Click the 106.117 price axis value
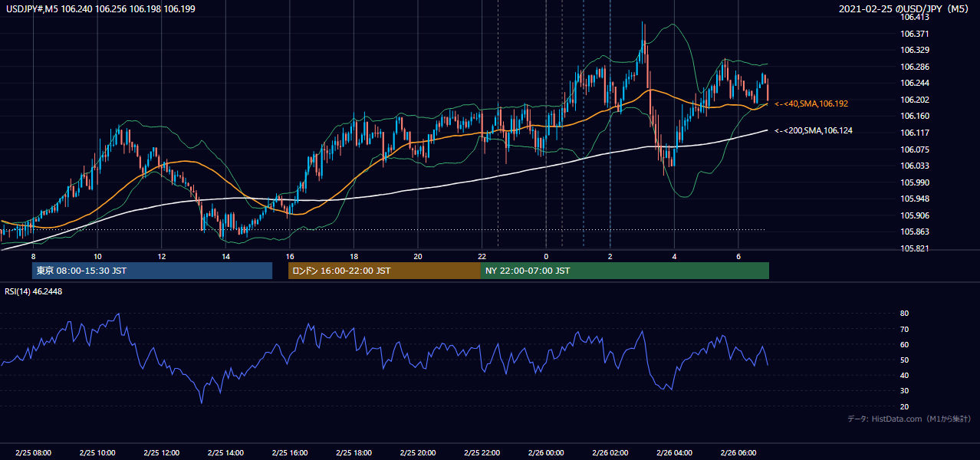Screen dimensions: 980x460 (915, 133)
